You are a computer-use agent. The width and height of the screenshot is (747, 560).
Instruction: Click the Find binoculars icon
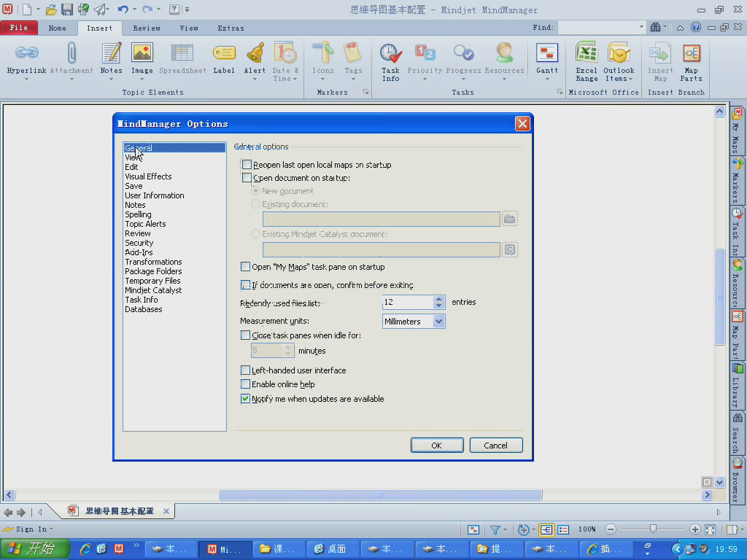point(656,28)
